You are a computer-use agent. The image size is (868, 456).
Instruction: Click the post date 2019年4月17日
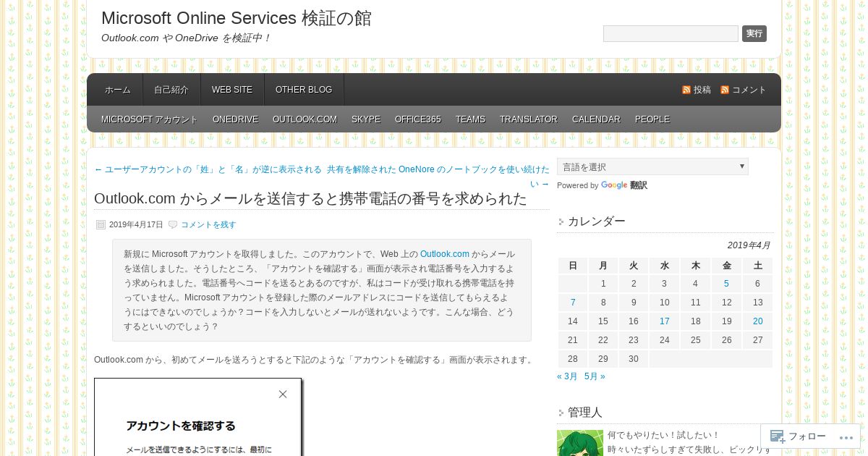(136, 224)
